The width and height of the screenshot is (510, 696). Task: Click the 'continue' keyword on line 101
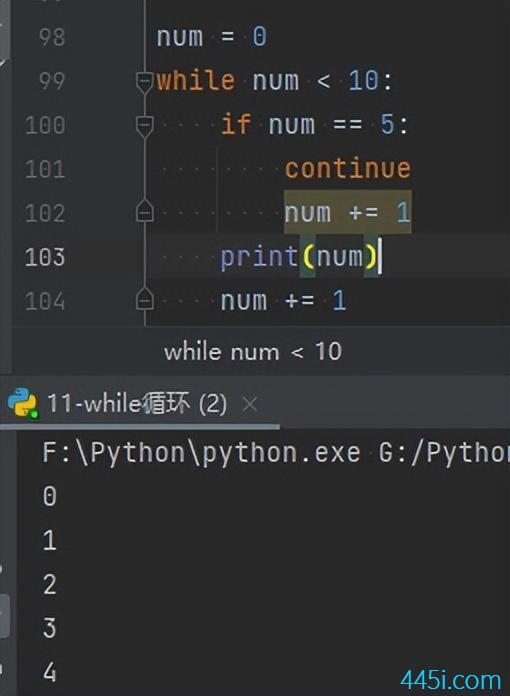click(348, 169)
